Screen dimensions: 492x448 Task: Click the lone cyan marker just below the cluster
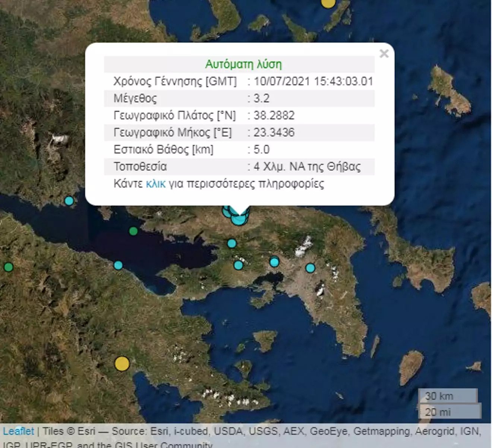pyautogui.click(x=232, y=244)
